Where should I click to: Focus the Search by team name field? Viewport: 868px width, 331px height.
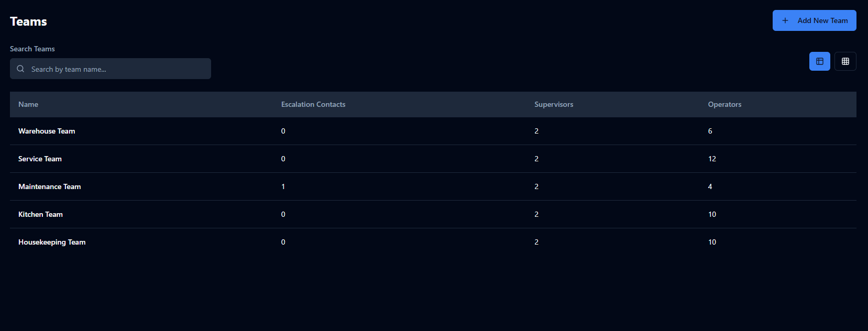point(111,69)
